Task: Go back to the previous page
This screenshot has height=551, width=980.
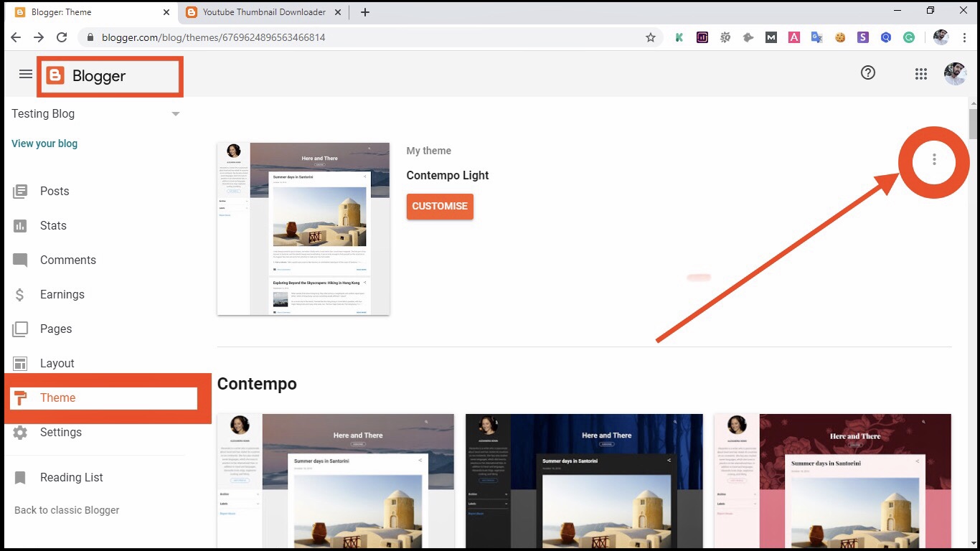Action: [x=16, y=37]
